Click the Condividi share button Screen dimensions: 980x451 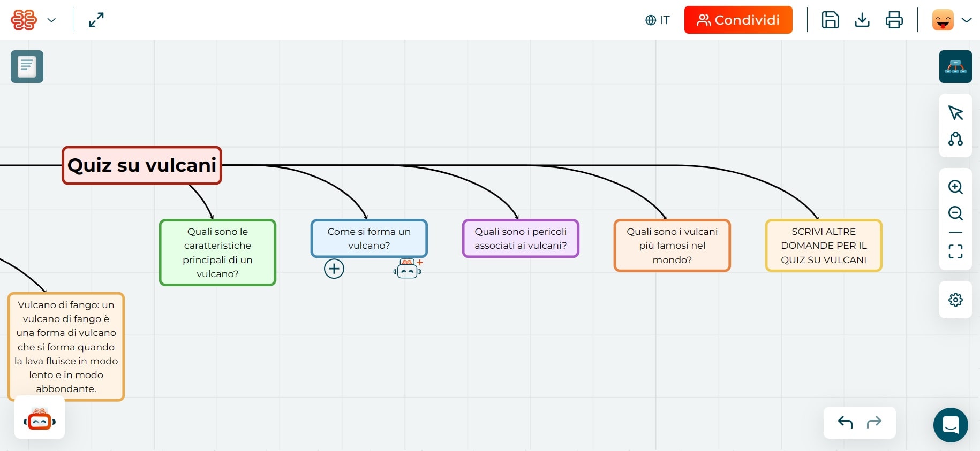pos(738,20)
